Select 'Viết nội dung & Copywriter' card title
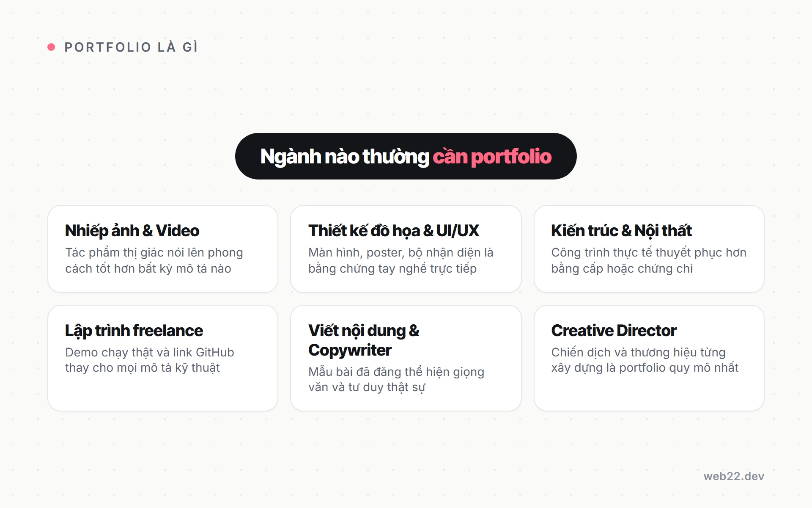 click(x=364, y=340)
